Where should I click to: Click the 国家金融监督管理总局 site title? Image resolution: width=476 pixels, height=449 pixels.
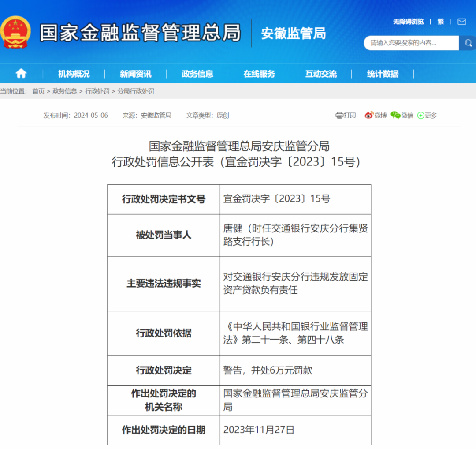point(140,33)
